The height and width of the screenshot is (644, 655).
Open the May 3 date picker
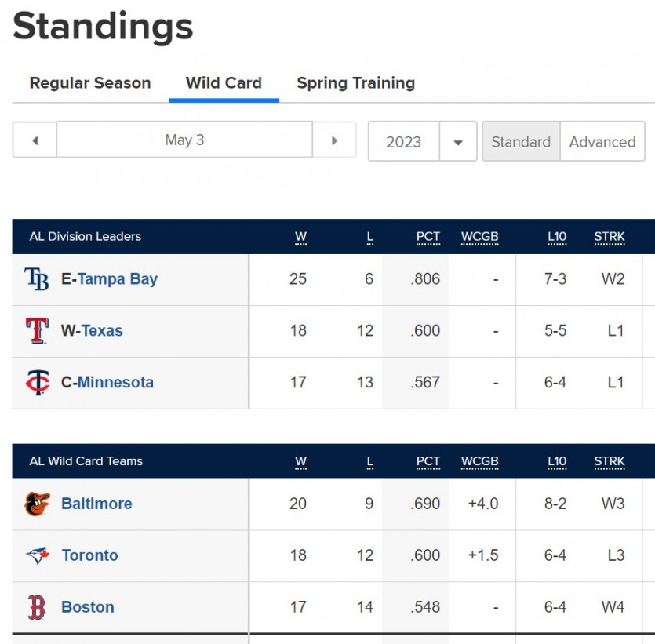tap(184, 140)
